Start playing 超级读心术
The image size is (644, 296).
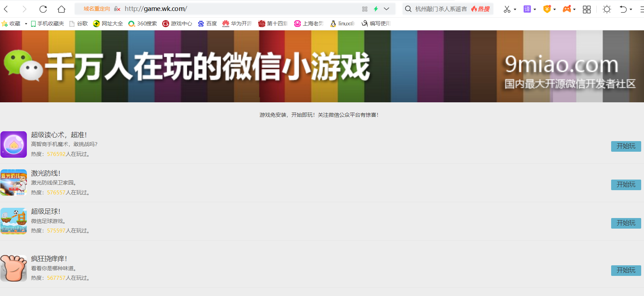pos(626,146)
